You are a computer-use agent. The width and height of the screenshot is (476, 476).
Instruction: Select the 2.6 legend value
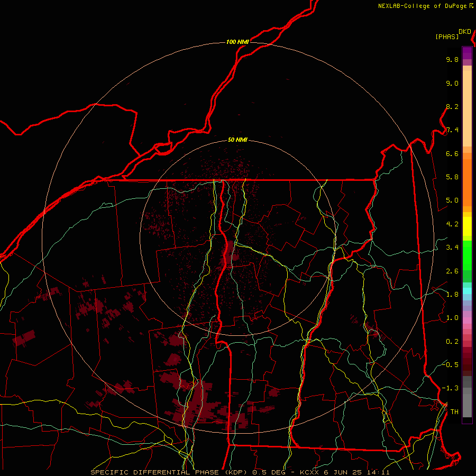tap(452, 271)
